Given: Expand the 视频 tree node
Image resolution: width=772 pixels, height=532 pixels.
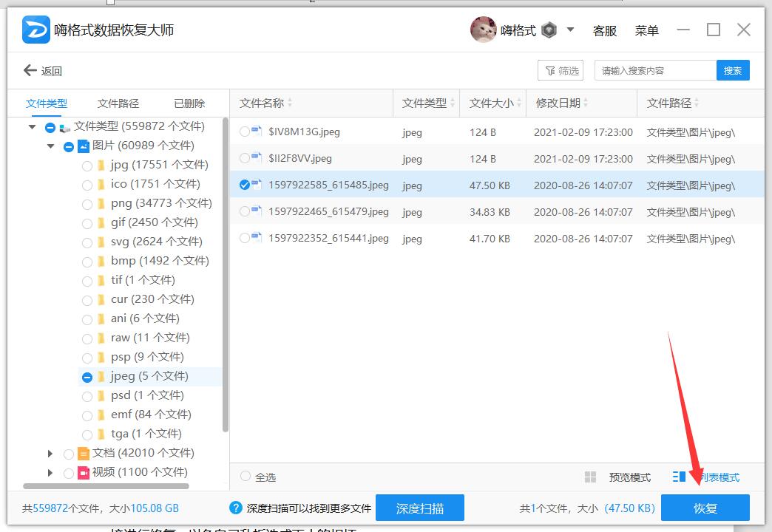Looking at the screenshot, I should [50, 472].
